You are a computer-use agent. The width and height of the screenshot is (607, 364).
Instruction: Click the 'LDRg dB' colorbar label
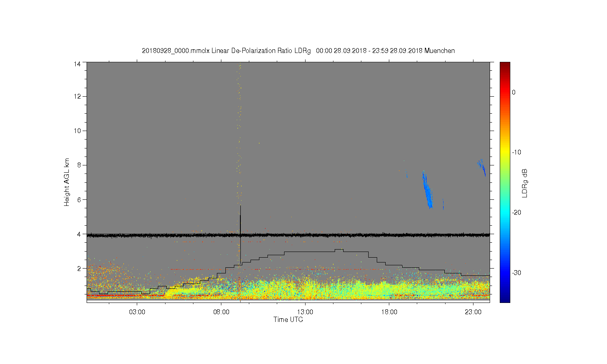click(524, 183)
